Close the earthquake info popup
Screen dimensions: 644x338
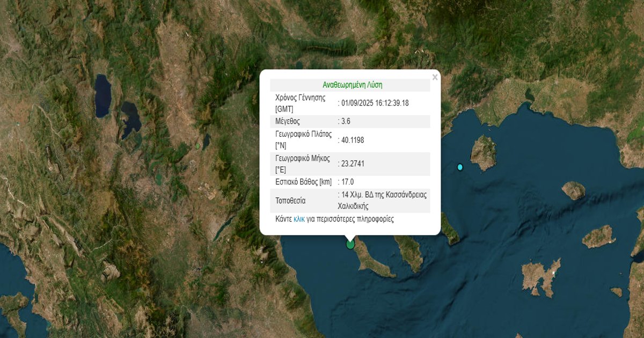(435, 78)
